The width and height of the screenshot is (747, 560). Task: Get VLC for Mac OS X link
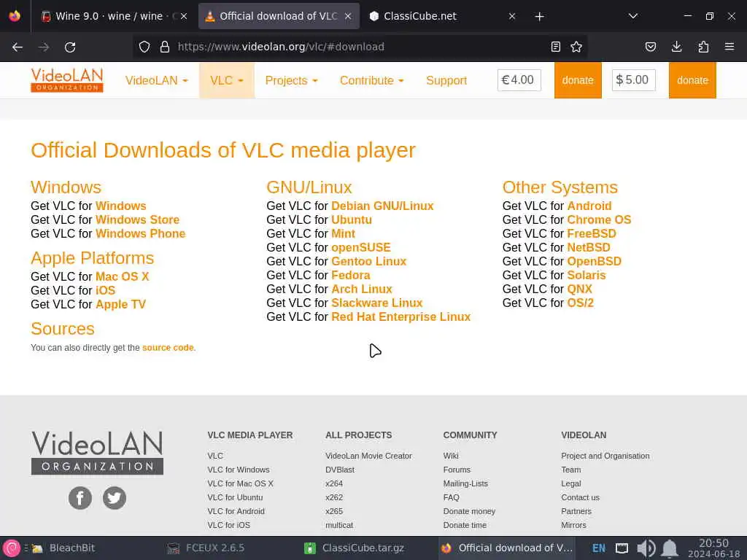123,276
